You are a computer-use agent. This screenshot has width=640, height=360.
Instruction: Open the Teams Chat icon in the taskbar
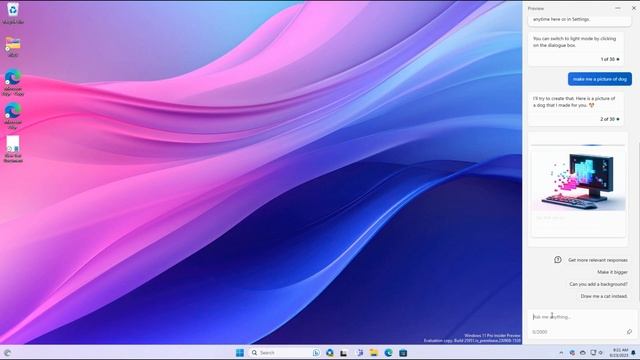359,353
